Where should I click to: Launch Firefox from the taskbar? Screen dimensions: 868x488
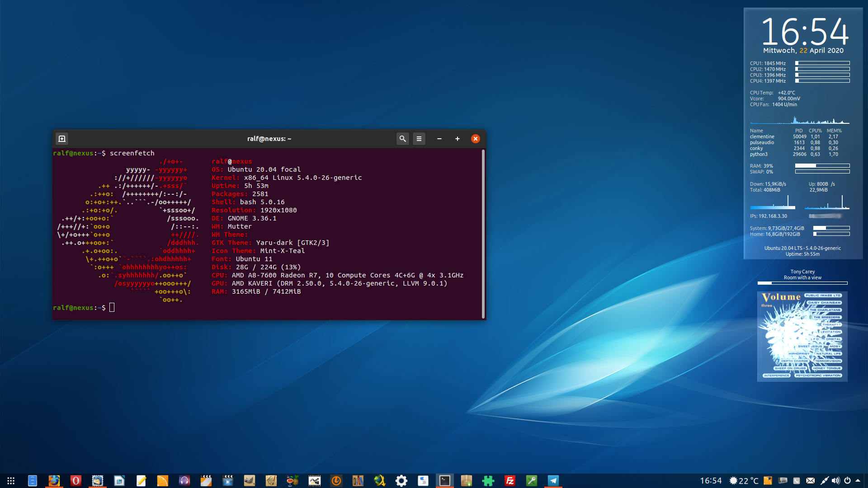[x=54, y=481]
